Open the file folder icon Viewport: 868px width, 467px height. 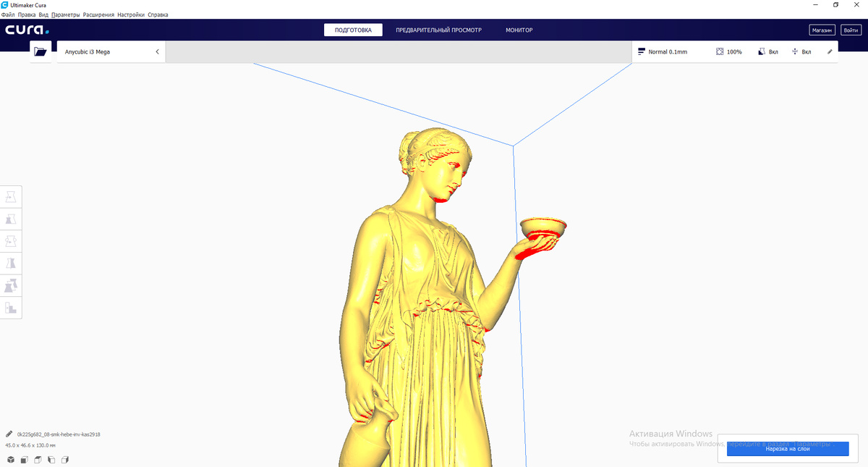40,52
